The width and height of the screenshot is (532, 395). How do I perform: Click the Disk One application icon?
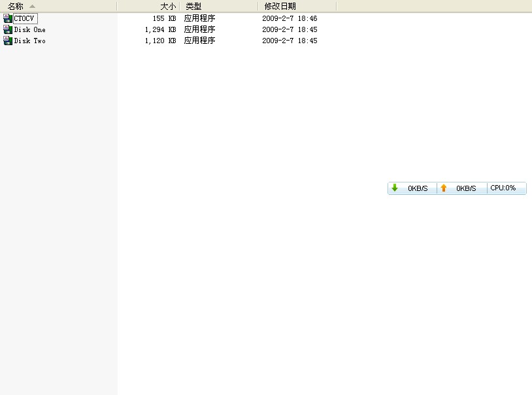[8, 29]
